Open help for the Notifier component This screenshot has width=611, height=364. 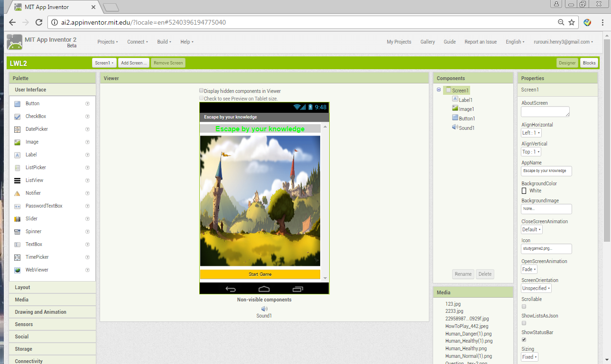coord(87,193)
